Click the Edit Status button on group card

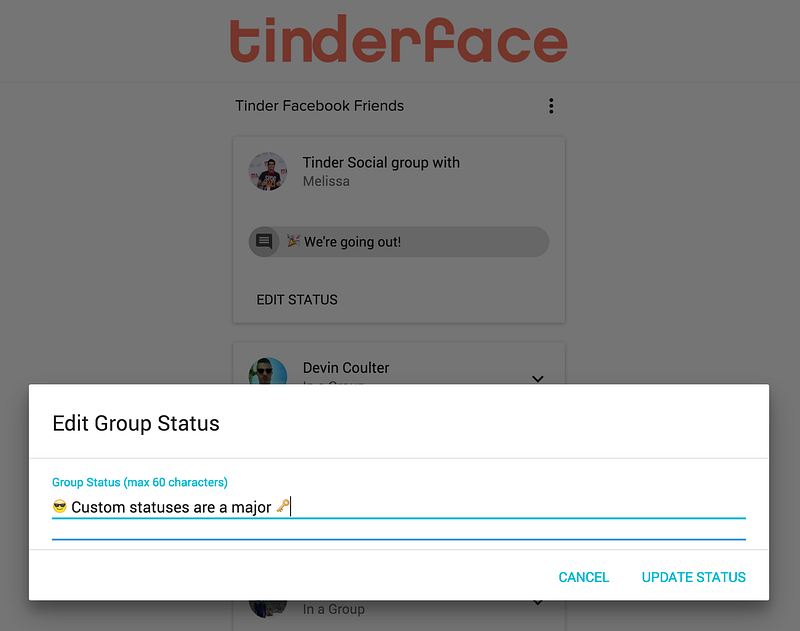click(297, 299)
